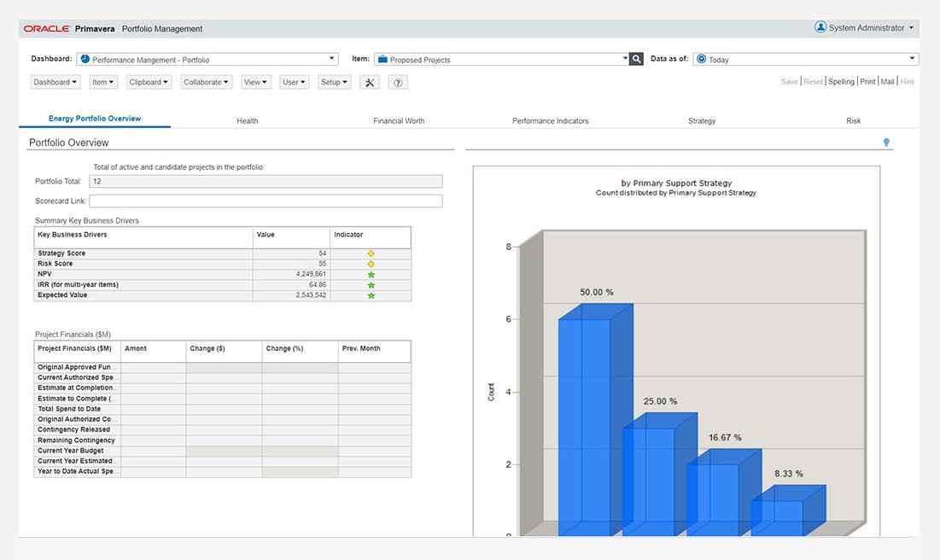The width and height of the screenshot is (940, 560).
Task: Open the Clipboard menu
Action: tap(149, 83)
